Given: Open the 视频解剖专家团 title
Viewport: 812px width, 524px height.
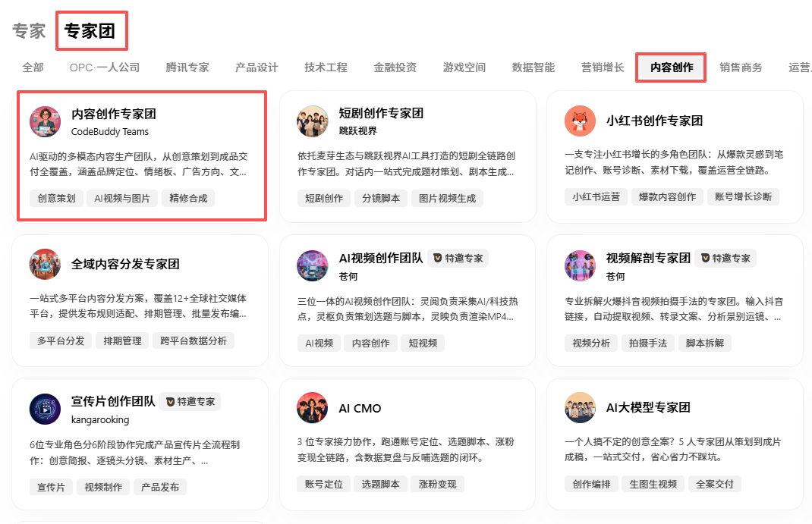Looking at the screenshot, I should tap(648, 258).
